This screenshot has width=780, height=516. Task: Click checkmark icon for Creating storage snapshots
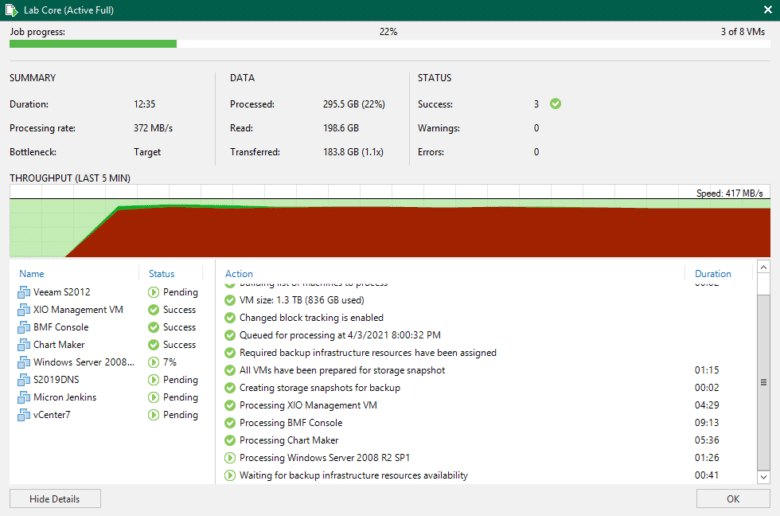[x=230, y=388]
